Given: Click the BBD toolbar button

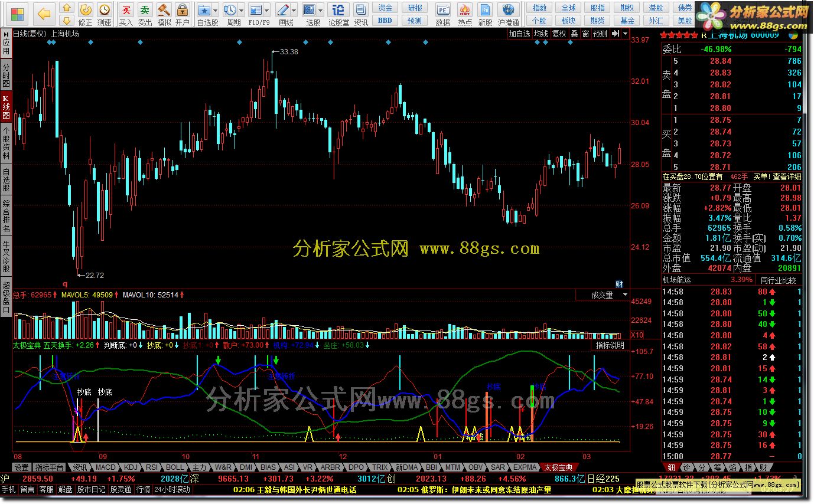Looking at the screenshot, I should point(385,21).
